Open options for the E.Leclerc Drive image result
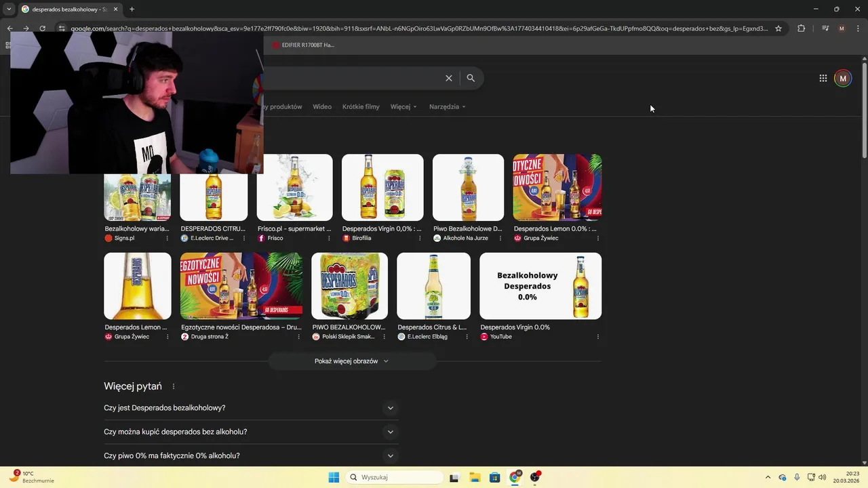The width and height of the screenshot is (868, 488). tap(244, 238)
